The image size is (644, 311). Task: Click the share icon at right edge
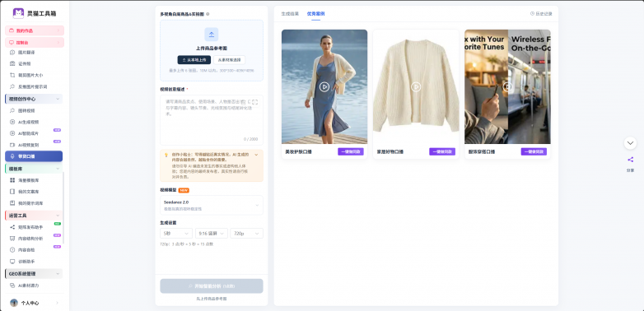630,160
